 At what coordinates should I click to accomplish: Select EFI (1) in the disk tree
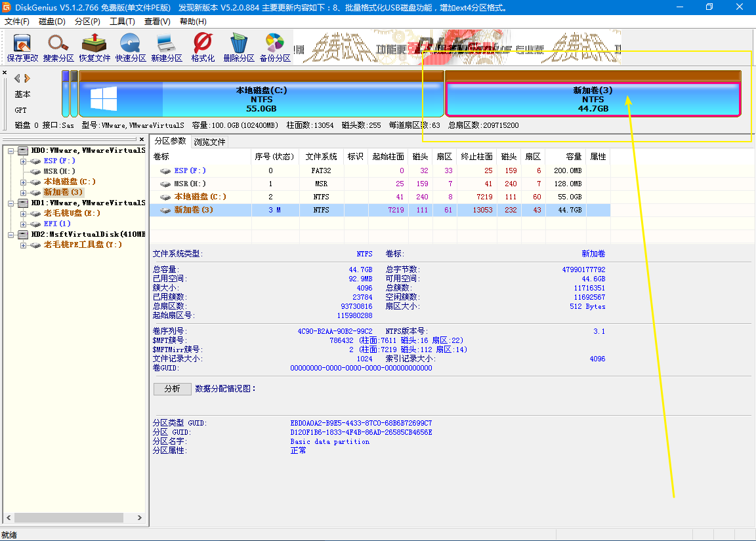point(57,224)
